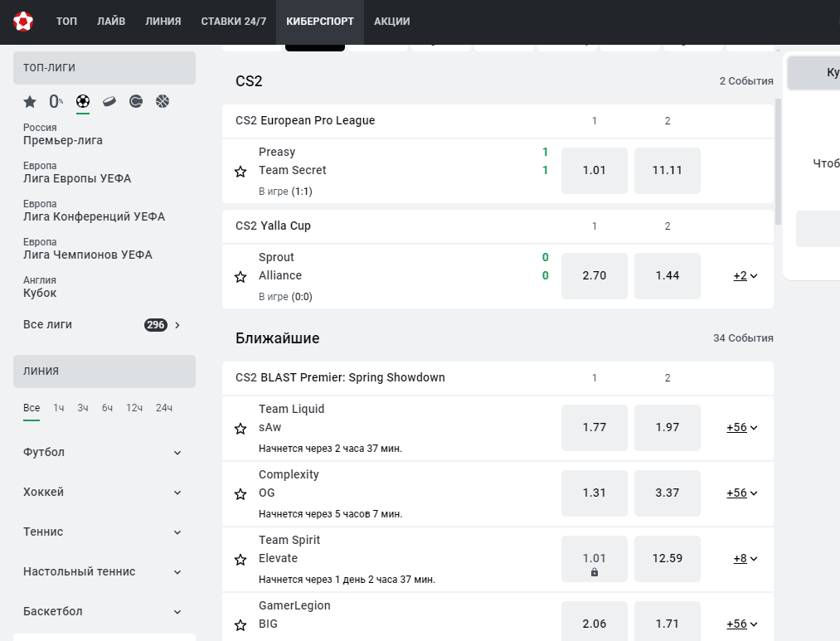The height and width of the screenshot is (641, 840).
Task: Click the vertical scrollbar beside CS2 events
Action: pos(778,162)
